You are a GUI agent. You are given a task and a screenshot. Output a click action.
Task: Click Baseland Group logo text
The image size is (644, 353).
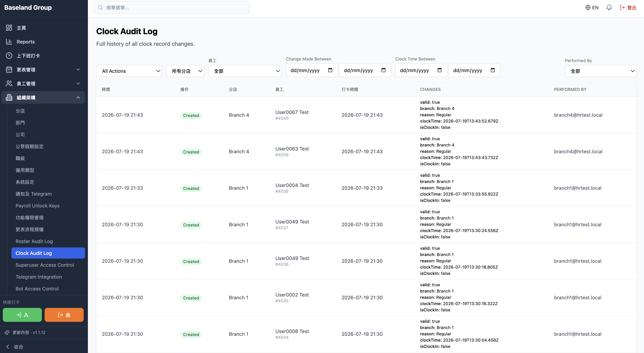[28, 7]
